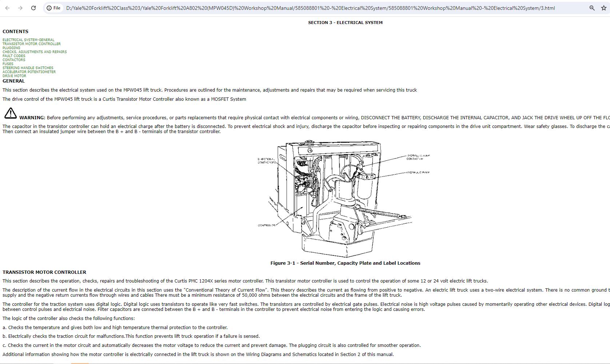The height and width of the screenshot is (364, 610).
Task: Click the 'GENERAL' heading
Action: (13, 81)
